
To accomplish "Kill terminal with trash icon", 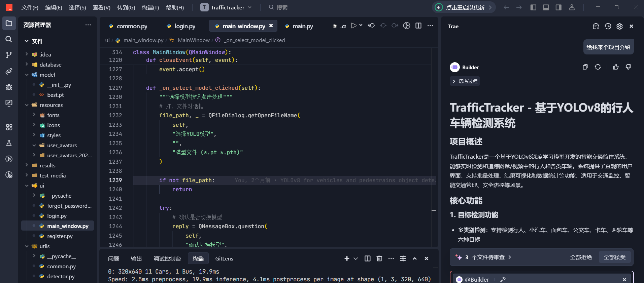I will tap(379, 258).
